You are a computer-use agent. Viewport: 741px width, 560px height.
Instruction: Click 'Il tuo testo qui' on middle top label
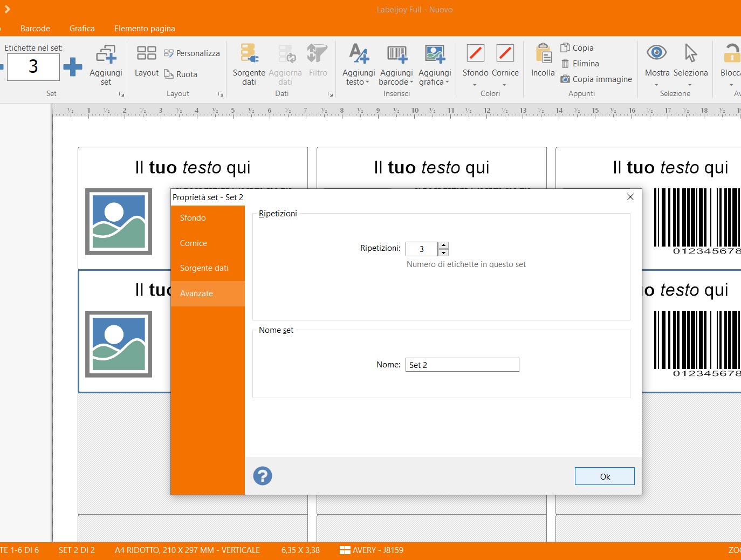point(431,167)
